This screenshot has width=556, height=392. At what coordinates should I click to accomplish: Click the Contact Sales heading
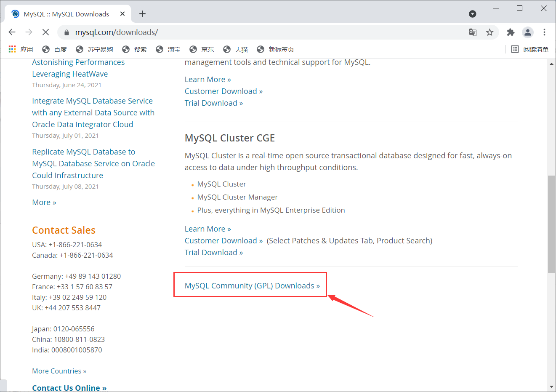tap(64, 230)
